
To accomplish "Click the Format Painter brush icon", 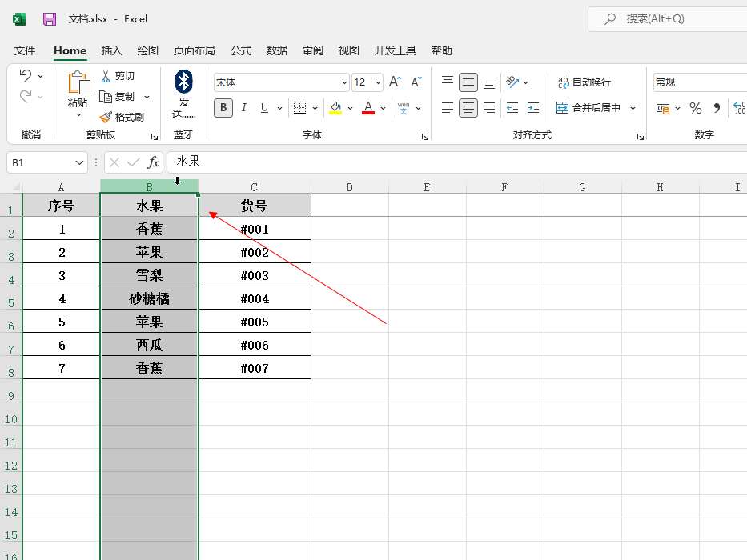I will [x=106, y=117].
